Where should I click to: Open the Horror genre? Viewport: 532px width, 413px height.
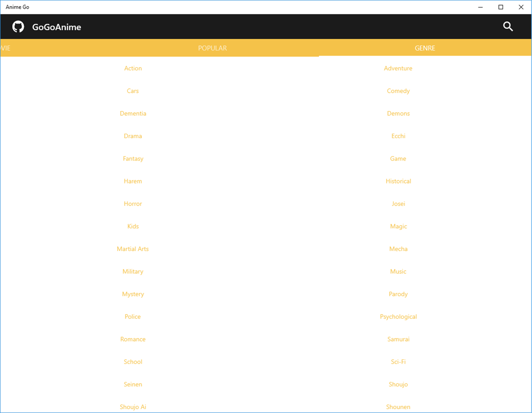coord(132,203)
